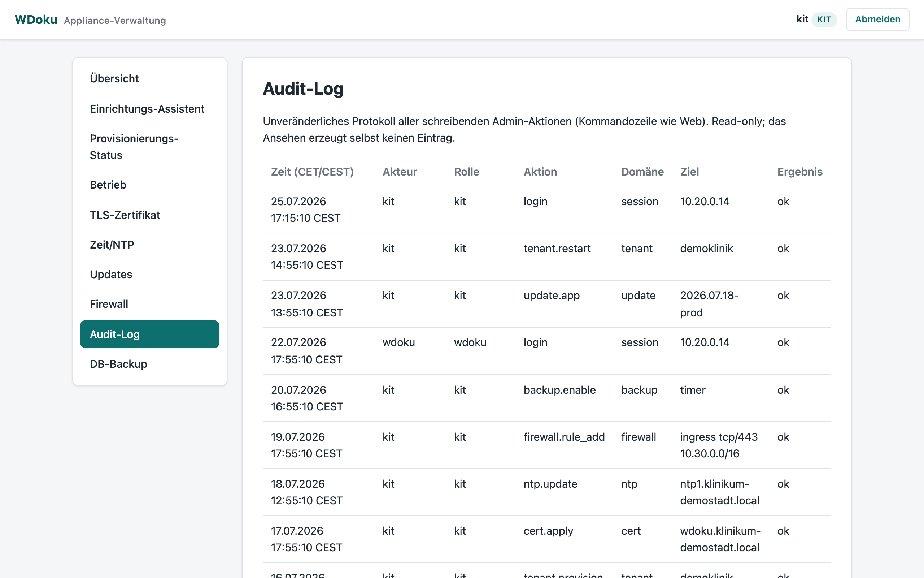The width and height of the screenshot is (924, 578).
Task: Click the firewall.rule_add action cell
Action: (564, 437)
